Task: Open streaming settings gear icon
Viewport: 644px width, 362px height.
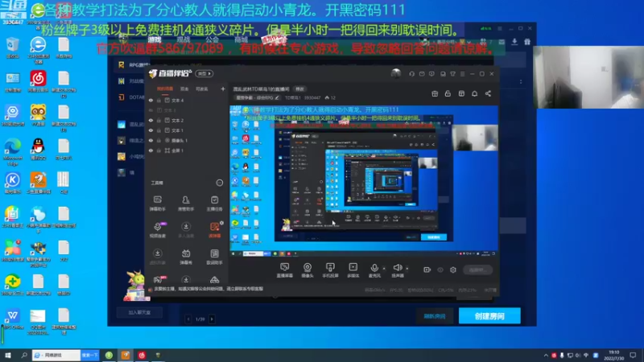Action: [x=453, y=269]
